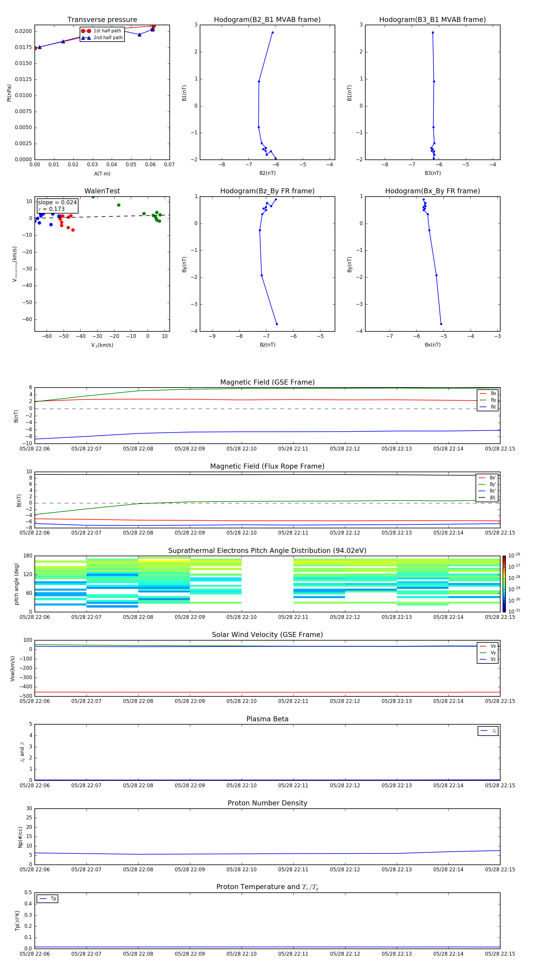The image size is (535, 980).
Task: Click the 'Pt(nPa)' y-axis label
Action: [x=9, y=93]
